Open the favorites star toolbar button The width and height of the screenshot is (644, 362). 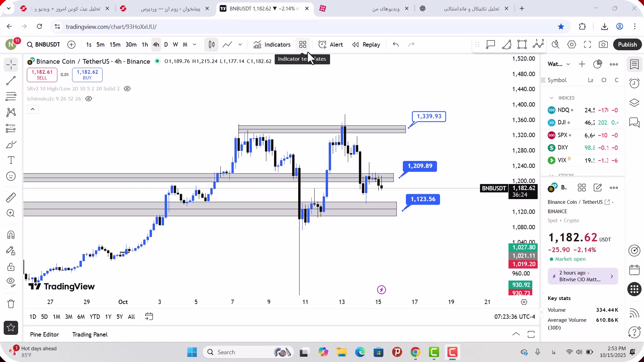[11, 328]
